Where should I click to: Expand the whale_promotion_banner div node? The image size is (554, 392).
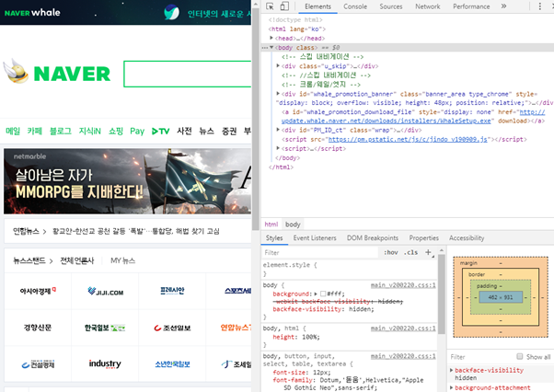[x=278, y=94]
